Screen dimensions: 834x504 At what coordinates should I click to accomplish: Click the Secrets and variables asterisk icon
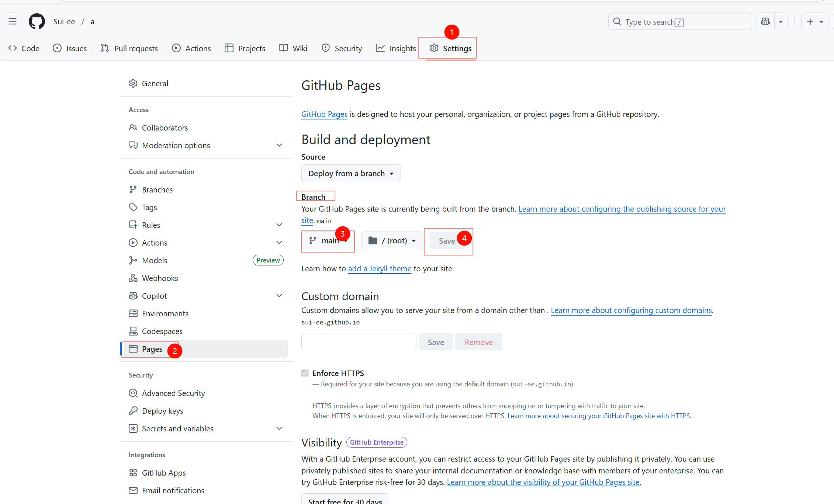coord(133,428)
